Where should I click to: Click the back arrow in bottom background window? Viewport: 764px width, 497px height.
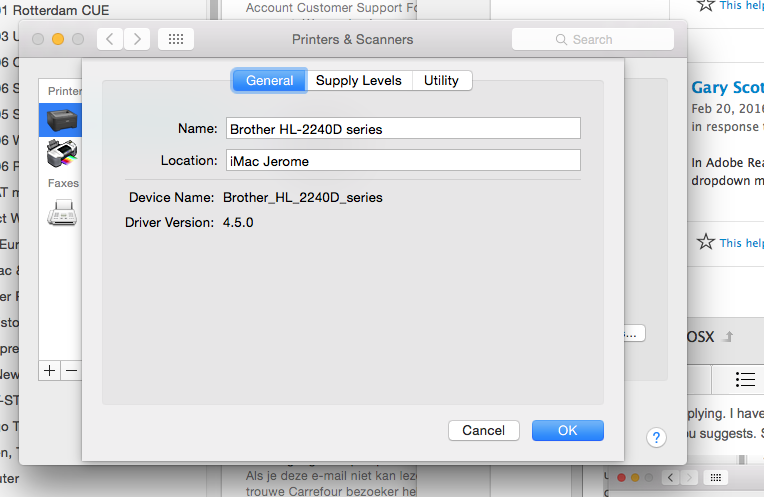click(671, 478)
